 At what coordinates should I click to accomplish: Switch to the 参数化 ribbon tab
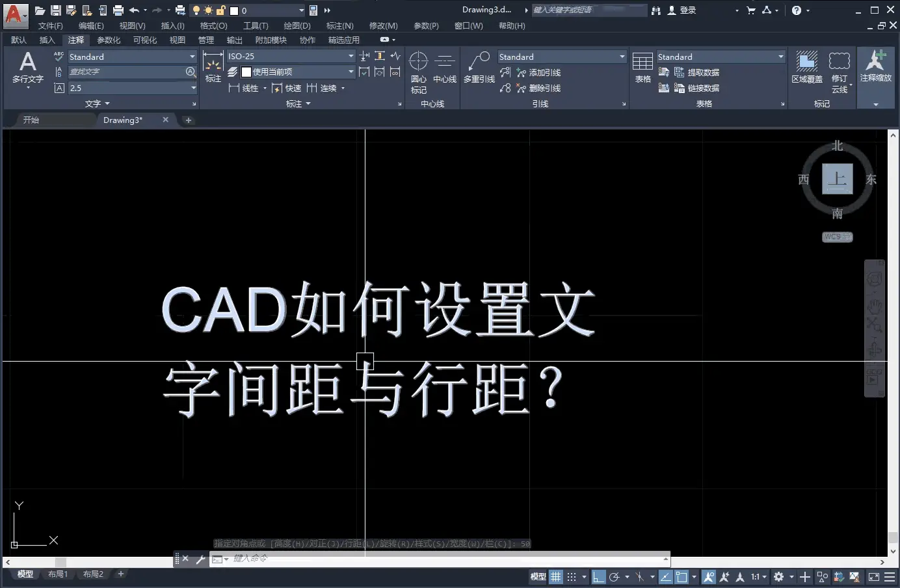pos(109,40)
